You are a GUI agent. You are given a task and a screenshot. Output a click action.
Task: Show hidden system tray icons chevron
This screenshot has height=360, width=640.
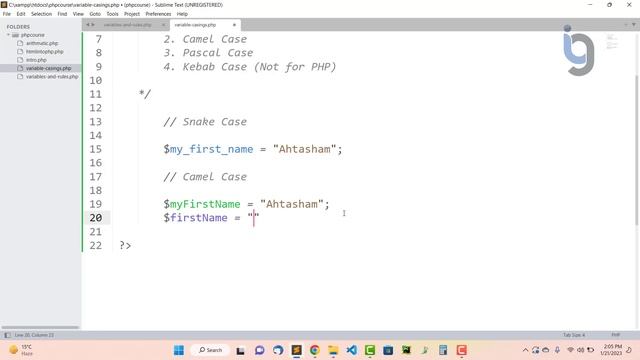525,350
